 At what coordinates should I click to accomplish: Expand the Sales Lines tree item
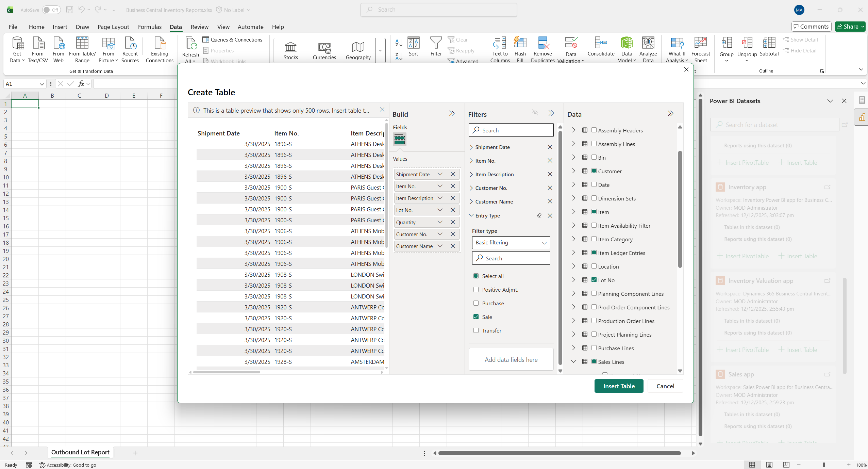[573, 362]
